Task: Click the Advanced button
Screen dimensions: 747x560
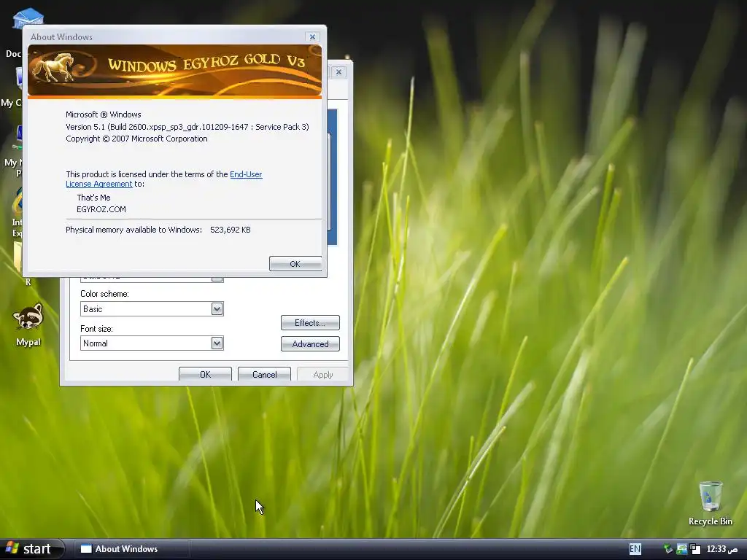Action: (x=310, y=344)
